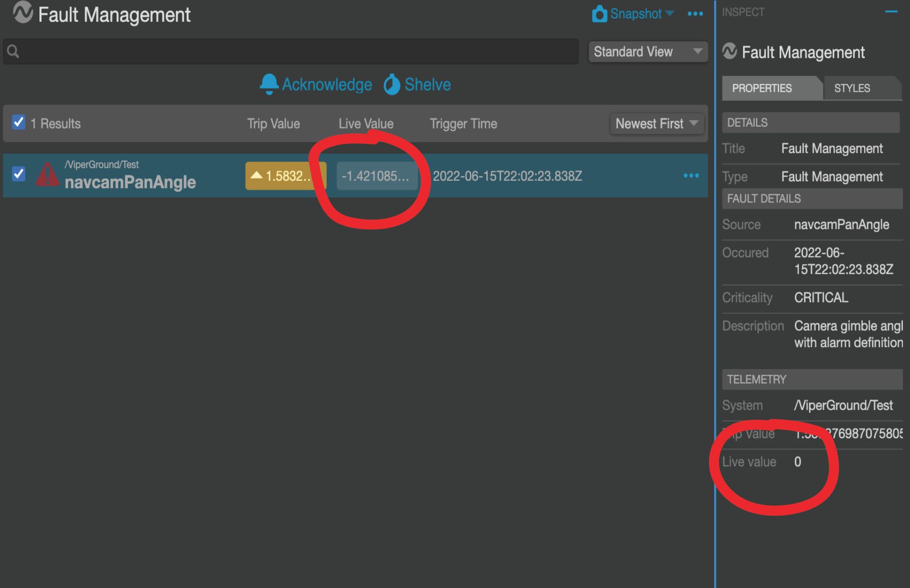Click the Shelve clock icon
The width and height of the screenshot is (910, 588).
tap(392, 84)
